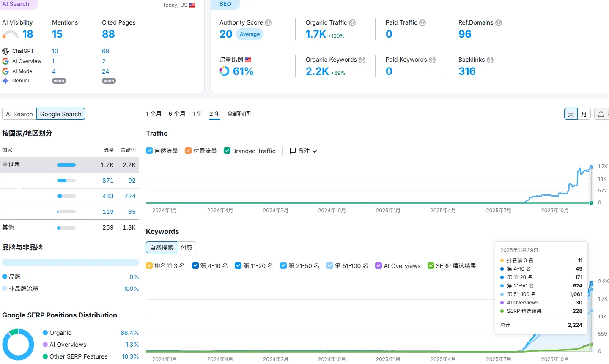The image size is (609, 364).
Task: Uncheck the 自然流量 checkbox
Action: click(x=149, y=151)
